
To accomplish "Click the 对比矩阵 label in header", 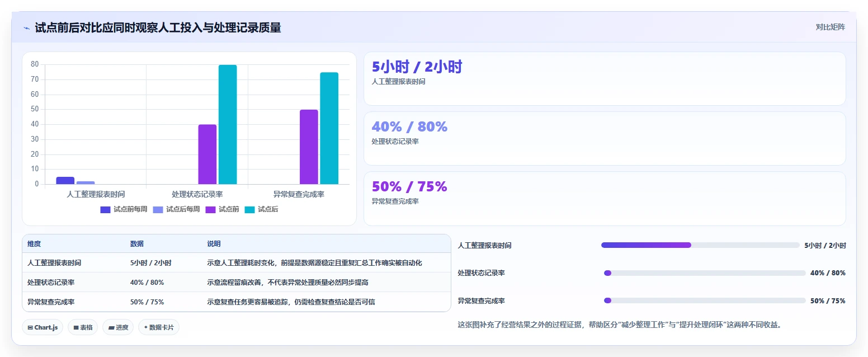I will tap(830, 27).
